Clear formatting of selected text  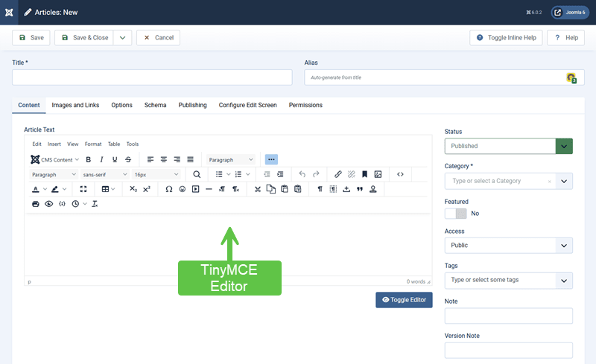click(x=95, y=204)
